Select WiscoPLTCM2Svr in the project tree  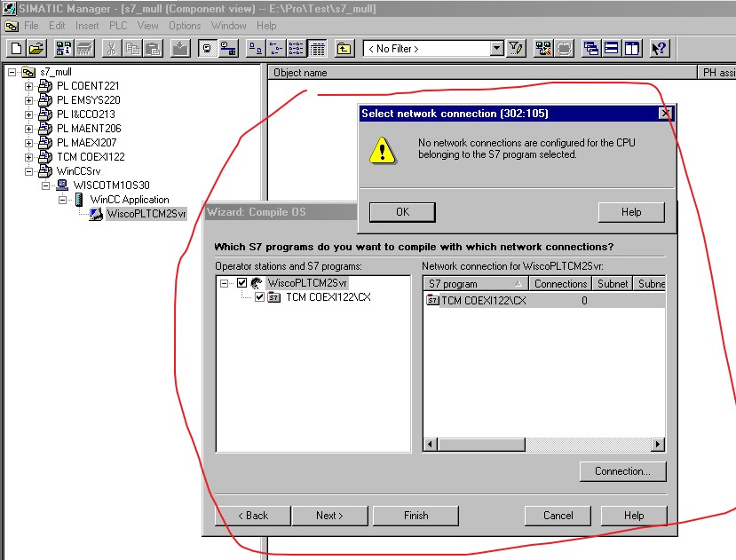click(x=146, y=214)
